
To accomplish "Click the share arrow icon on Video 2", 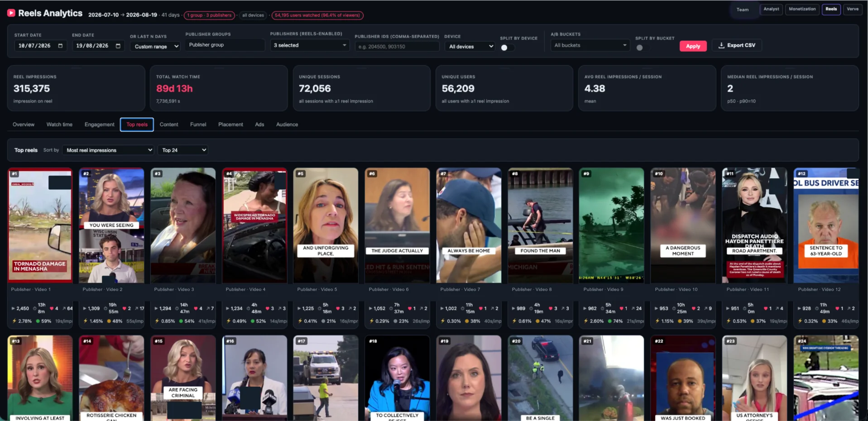I will (136, 308).
